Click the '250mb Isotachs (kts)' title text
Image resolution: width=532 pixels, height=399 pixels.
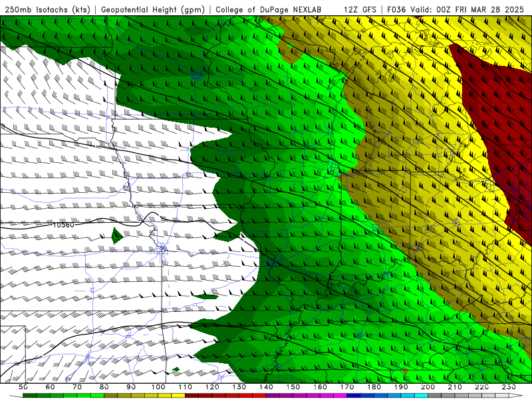tap(47, 9)
